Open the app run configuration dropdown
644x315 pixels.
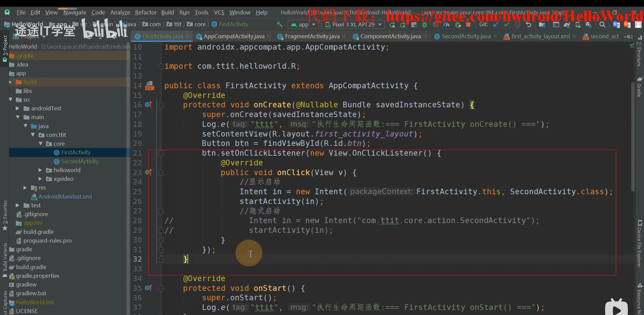pos(303,24)
